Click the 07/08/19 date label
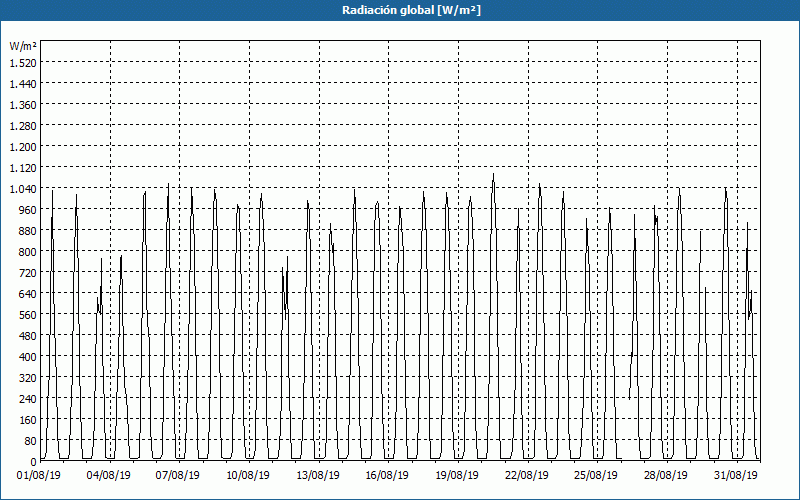The height and width of the screenshot is (500, 800). click(178, 476)
